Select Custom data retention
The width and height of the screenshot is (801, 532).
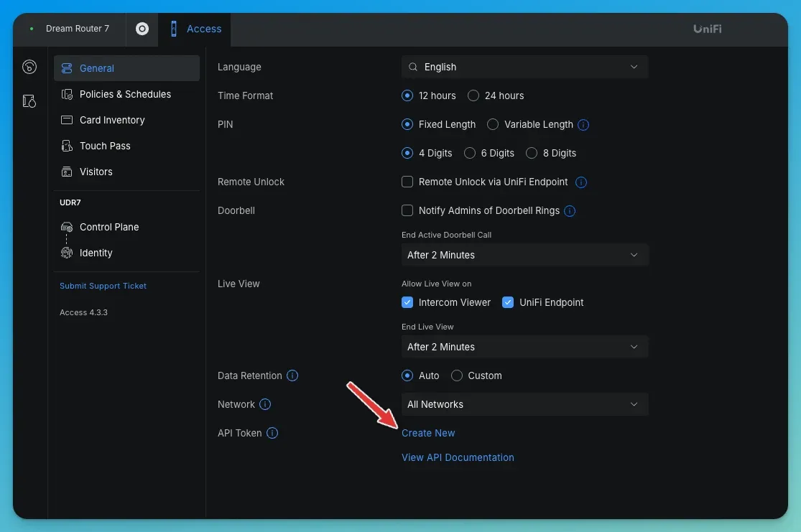(x=457, y=375)
